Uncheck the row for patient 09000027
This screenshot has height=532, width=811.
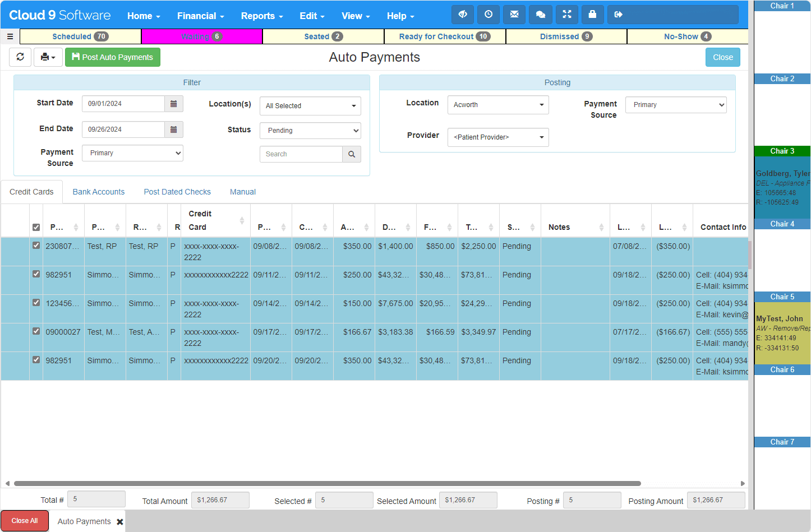coord(36,331)
